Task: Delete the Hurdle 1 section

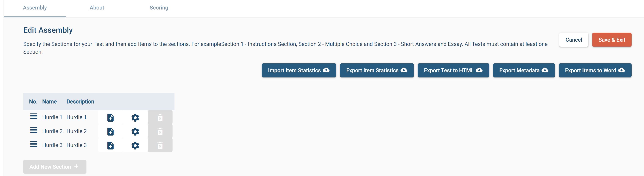Action: [x=160, y=118]
